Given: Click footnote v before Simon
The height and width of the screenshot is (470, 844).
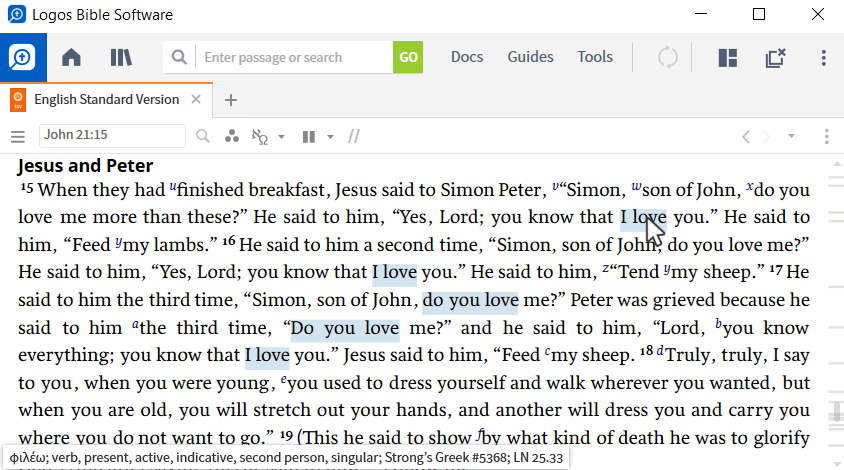Looking at the screenshot, I should tap(555, 186).
